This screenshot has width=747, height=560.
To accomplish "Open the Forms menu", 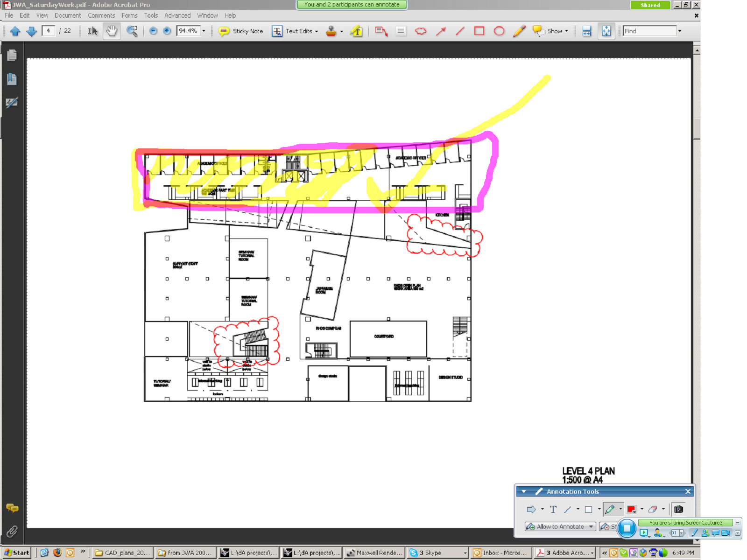I will pyautogui.click(x=129, y=15).
